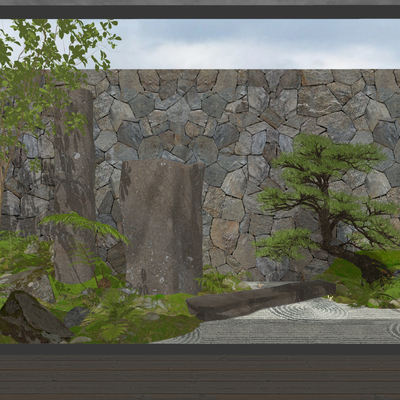Click the cloudy sky above wall
The image size is (400, 400).
[253, 44]
